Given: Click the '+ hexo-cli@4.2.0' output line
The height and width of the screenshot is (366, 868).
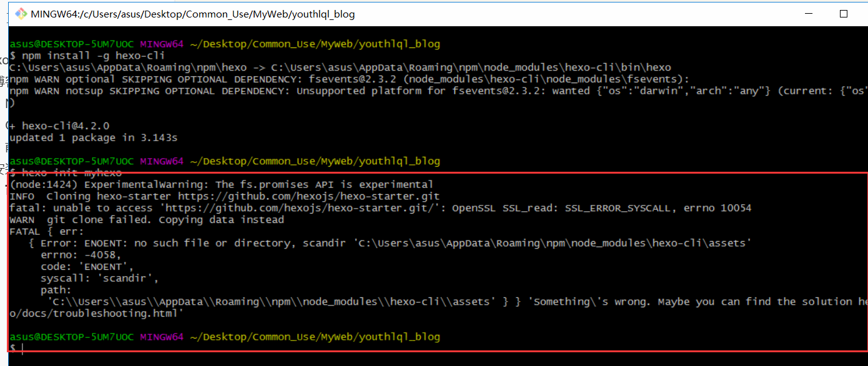Looking at the screenshot, I should tap(59, 126).
